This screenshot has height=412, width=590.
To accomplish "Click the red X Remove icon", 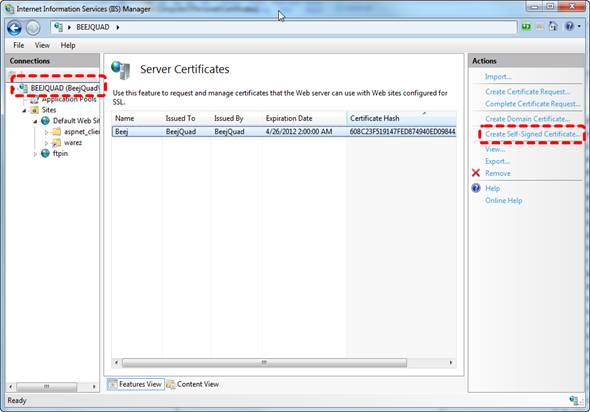I will pos(476,173).
